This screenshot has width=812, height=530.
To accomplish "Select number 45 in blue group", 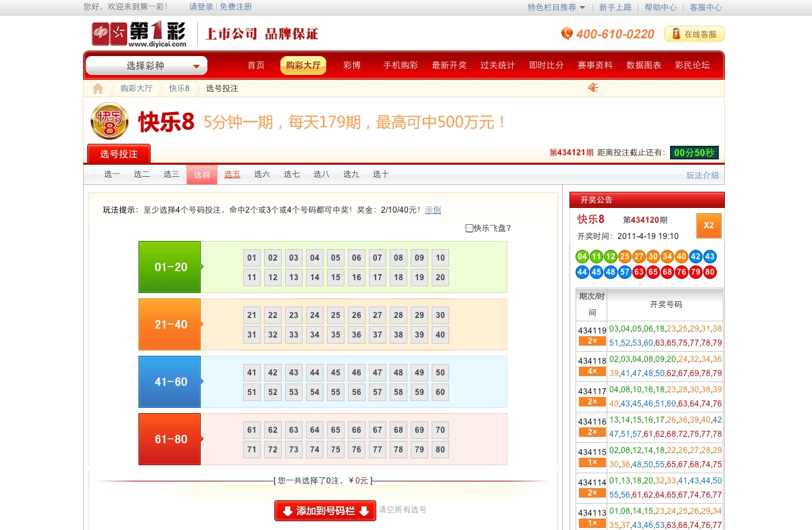I will (336, 373).
